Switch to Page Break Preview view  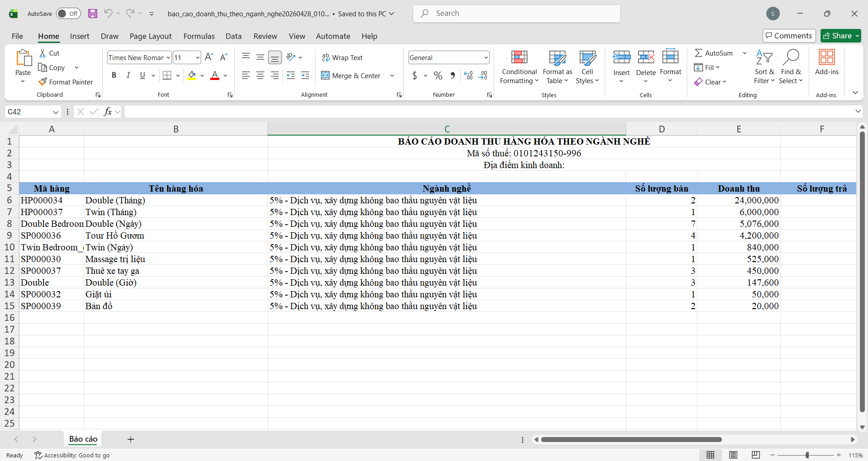click(755, 455)
